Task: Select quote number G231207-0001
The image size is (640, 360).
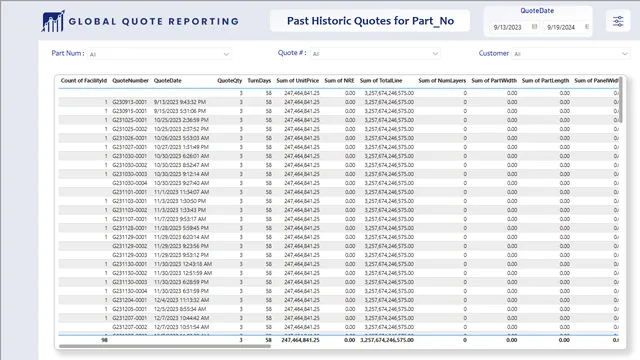Action: tap(129, 318)
